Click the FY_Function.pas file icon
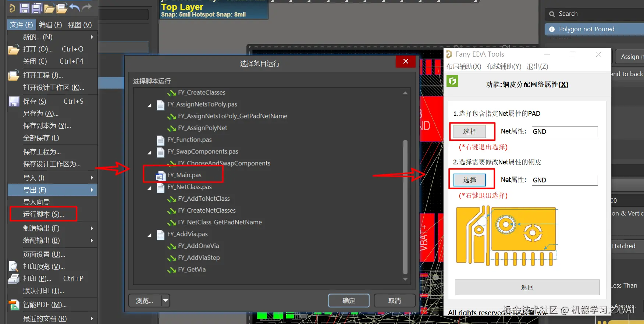644x324 pixels. [x=160, y=140]
